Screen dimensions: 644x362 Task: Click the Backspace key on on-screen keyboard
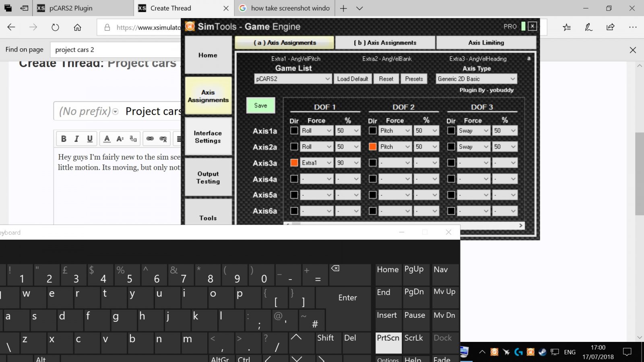[x=349, y=275]
